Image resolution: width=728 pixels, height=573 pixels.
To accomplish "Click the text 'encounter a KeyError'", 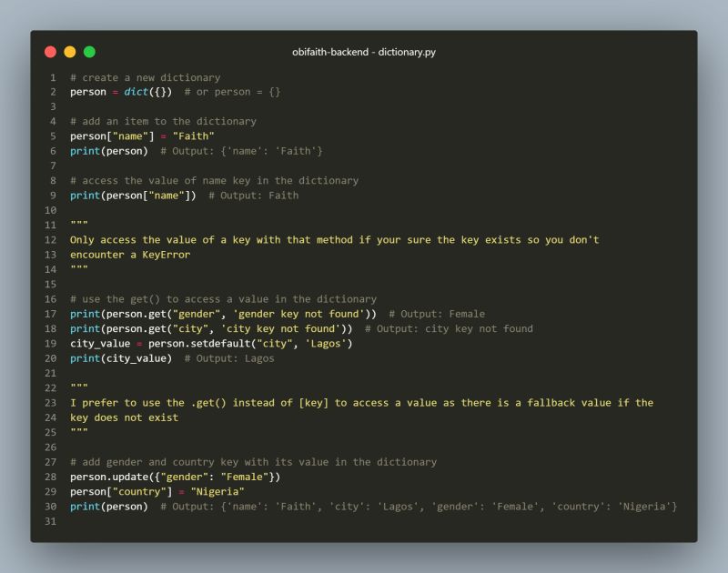I will [x=130, y=255].
